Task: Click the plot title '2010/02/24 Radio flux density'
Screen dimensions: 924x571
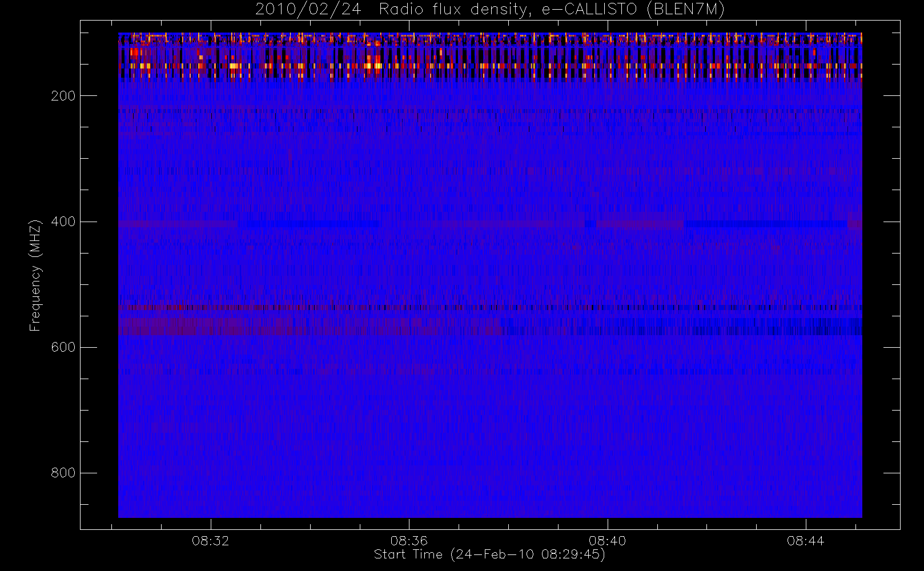Action: coord(490,10)
